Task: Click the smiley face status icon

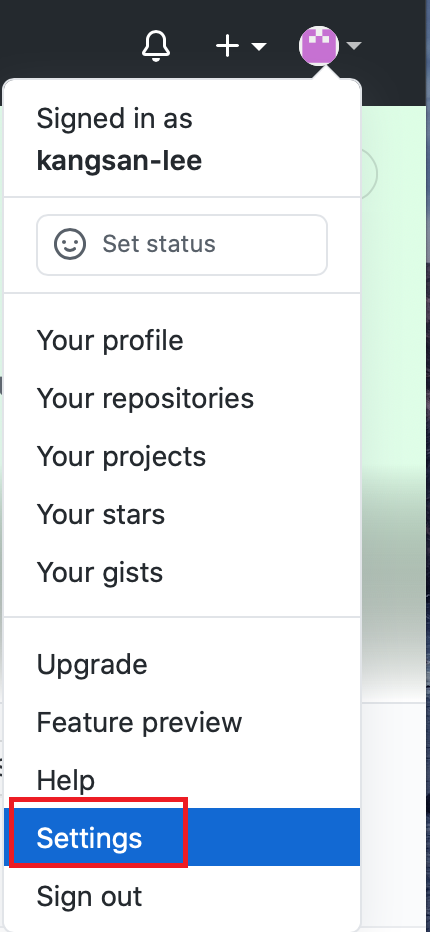Action: click(x=70, y=244)
